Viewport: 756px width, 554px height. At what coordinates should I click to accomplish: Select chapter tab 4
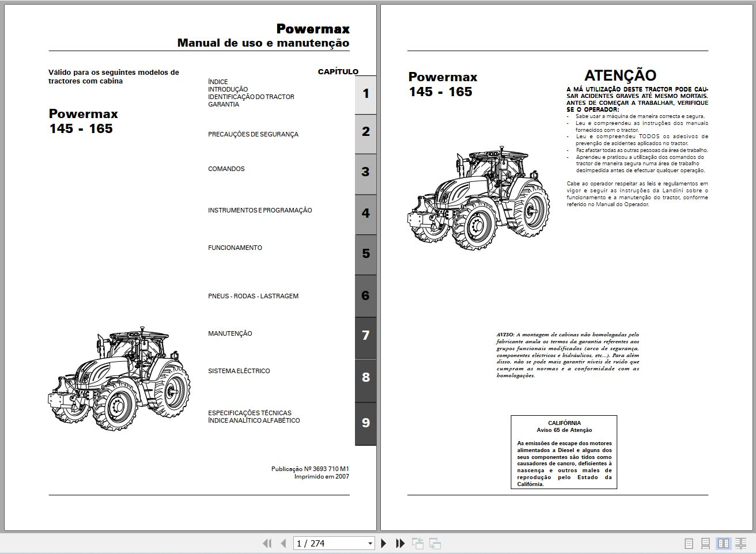click(365, 214)
